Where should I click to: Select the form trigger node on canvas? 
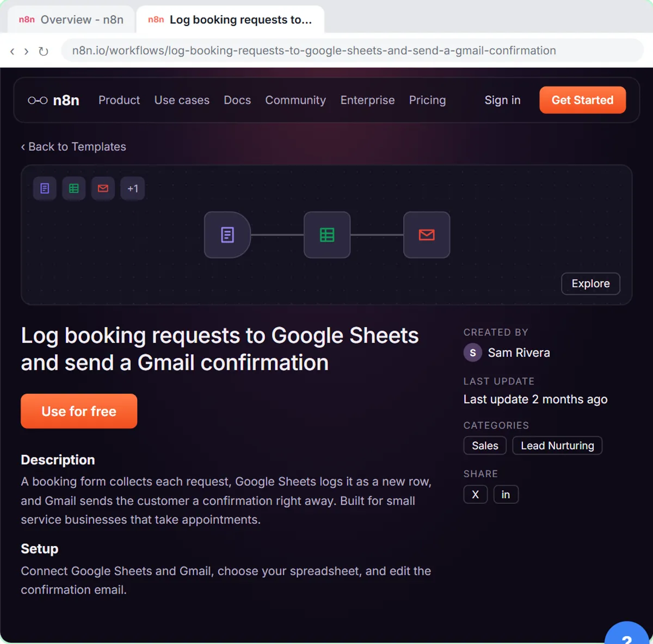(227, 235)
